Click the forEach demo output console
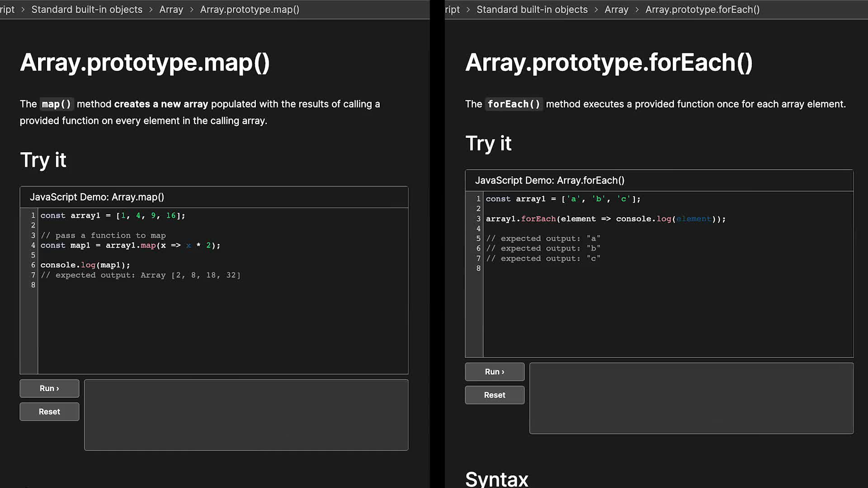868x488 pixels. tap(690, 398)
